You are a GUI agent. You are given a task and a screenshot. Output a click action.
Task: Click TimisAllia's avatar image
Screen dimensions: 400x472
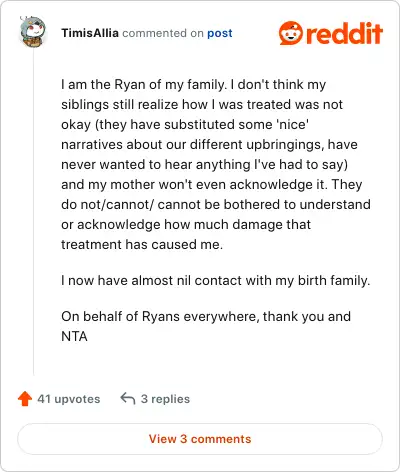[x=32, y=32]
